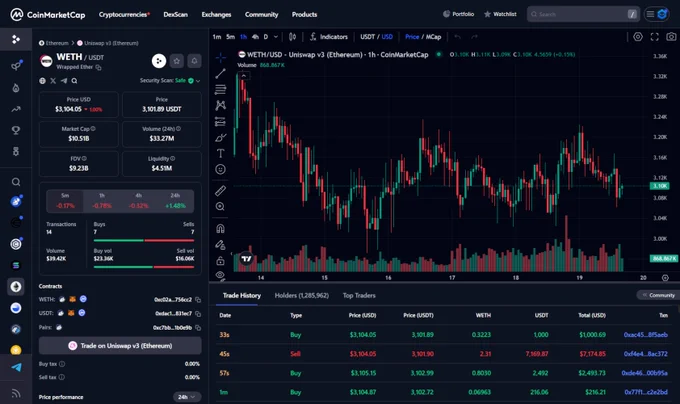Open the Exchanges menu
Image resolution: width=680 pixels, height=404 pixels.
(216, 14)
